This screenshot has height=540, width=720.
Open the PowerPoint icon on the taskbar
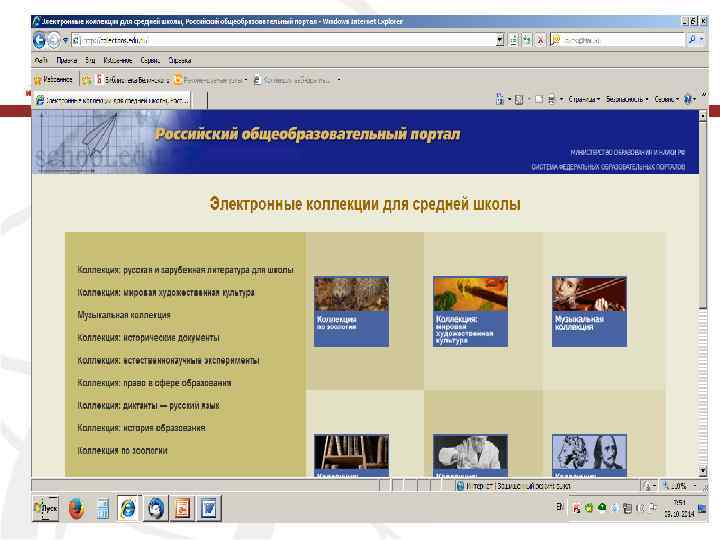(182, 508)
